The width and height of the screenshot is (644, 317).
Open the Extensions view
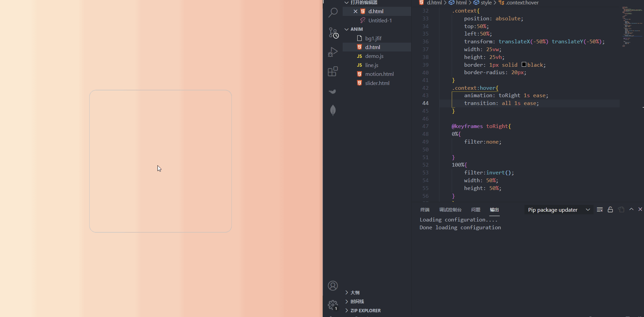tap(333, 71)
